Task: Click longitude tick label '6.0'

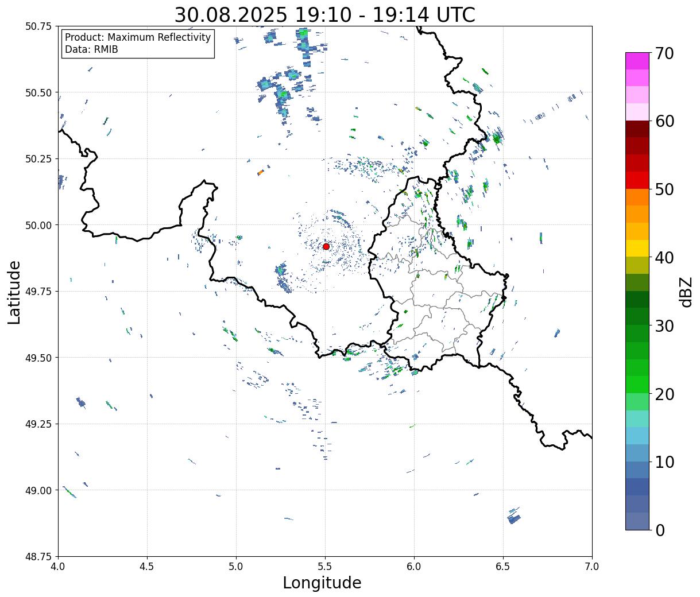Action: click(414, 567)
